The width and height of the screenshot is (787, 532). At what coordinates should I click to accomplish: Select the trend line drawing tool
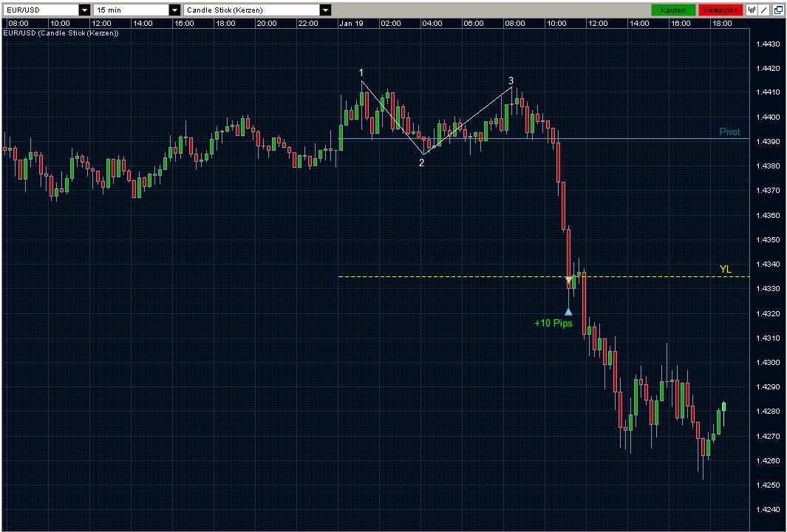[763, 10]
